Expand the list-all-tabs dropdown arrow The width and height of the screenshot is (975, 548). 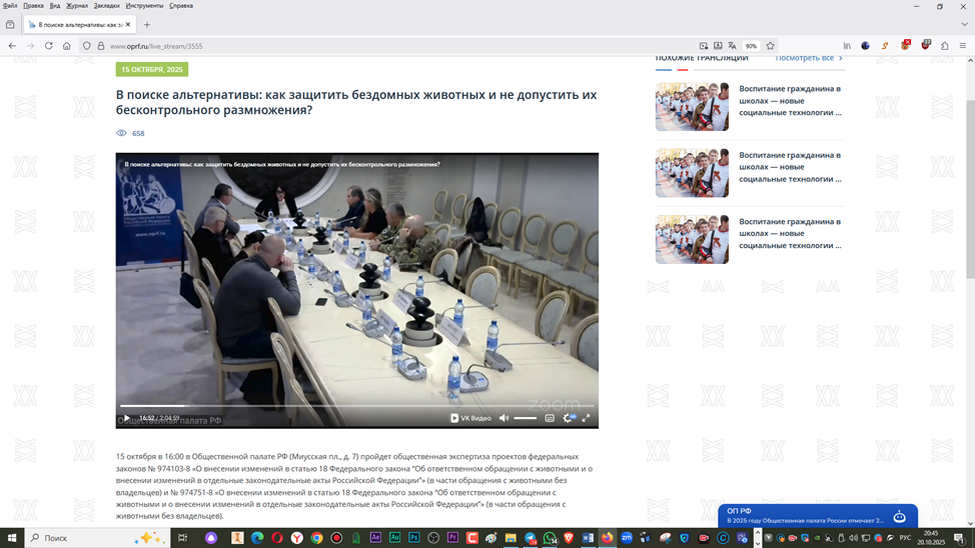964,25
